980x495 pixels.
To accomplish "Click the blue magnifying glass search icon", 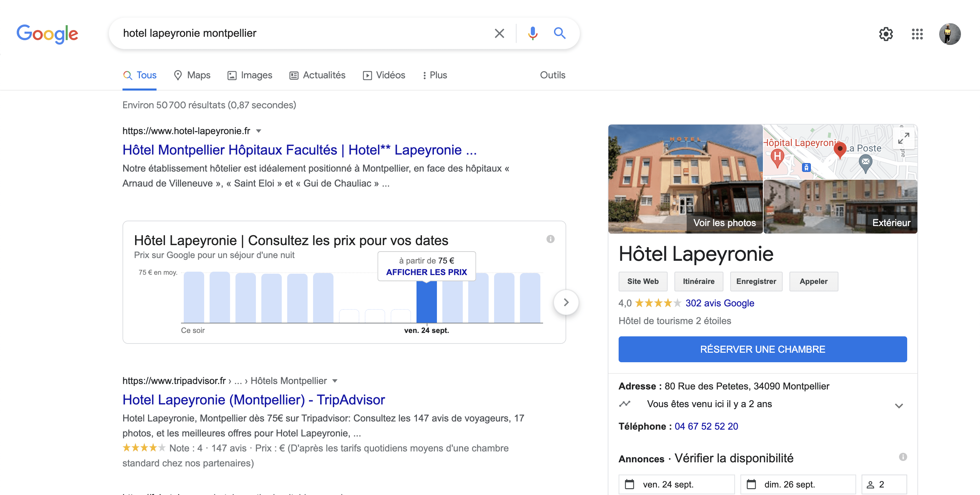I will pyautogui.click(x=559, y=33).
